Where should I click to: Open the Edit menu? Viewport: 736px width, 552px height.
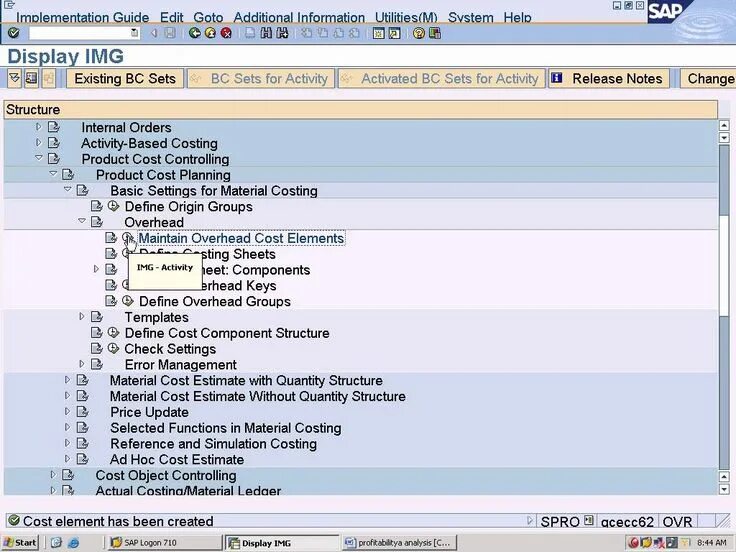coord(171,17)
